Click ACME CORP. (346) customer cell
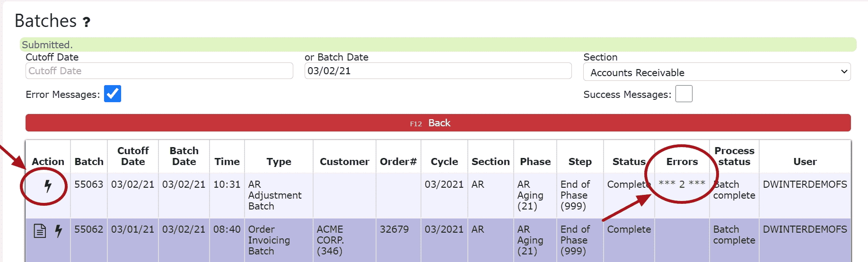Screen dimensions: 868x262 click(330, 240)
